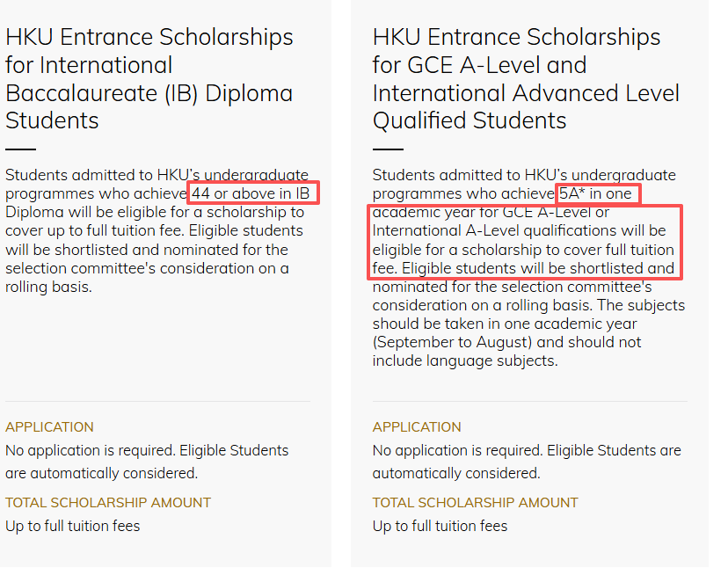Click "Up to full tuition fees" in IB card
Screen dimensions: 728x575
(x=73, y=526)
